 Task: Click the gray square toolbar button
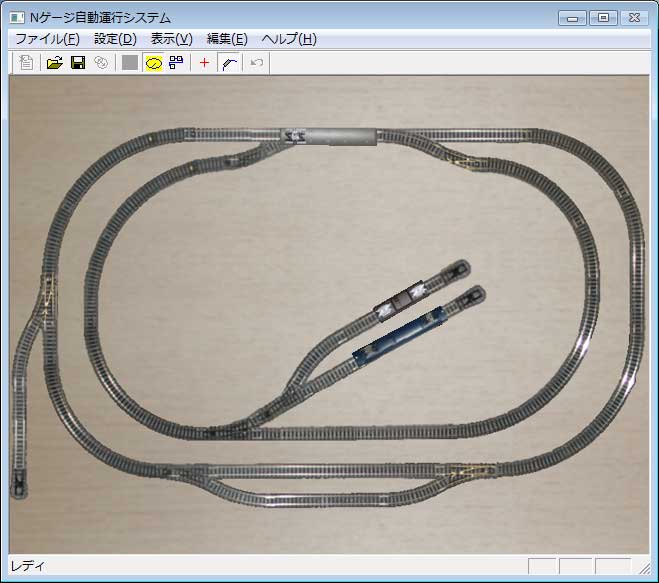click(129, 63)
